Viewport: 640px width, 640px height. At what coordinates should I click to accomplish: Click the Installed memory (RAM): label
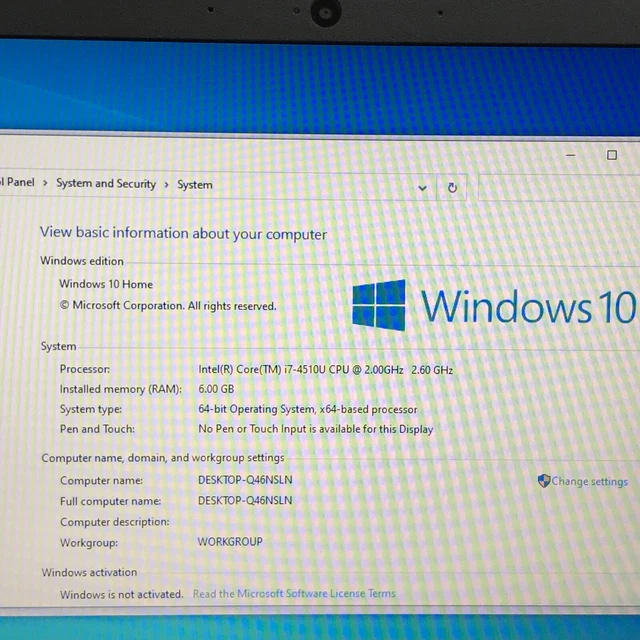point(121,389)
